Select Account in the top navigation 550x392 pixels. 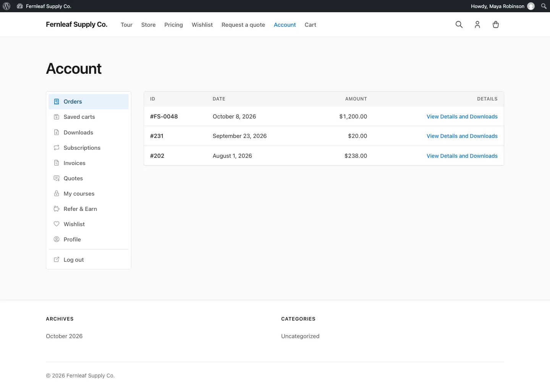(x=285, y=25)
